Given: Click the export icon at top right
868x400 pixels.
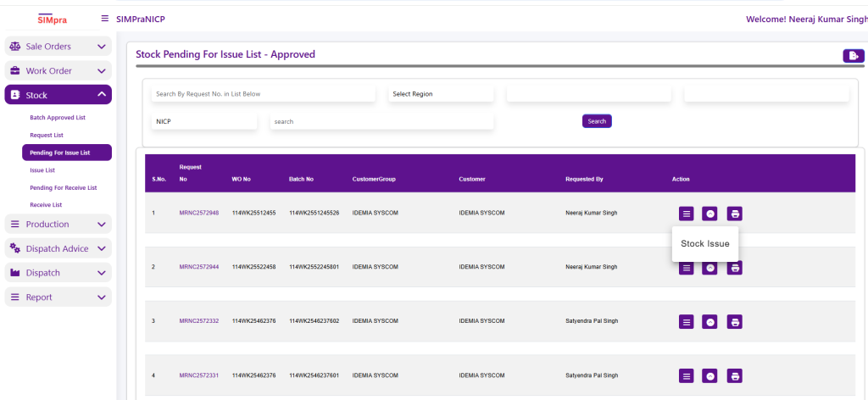Looking at the screenshot, I should pos(853,56).
